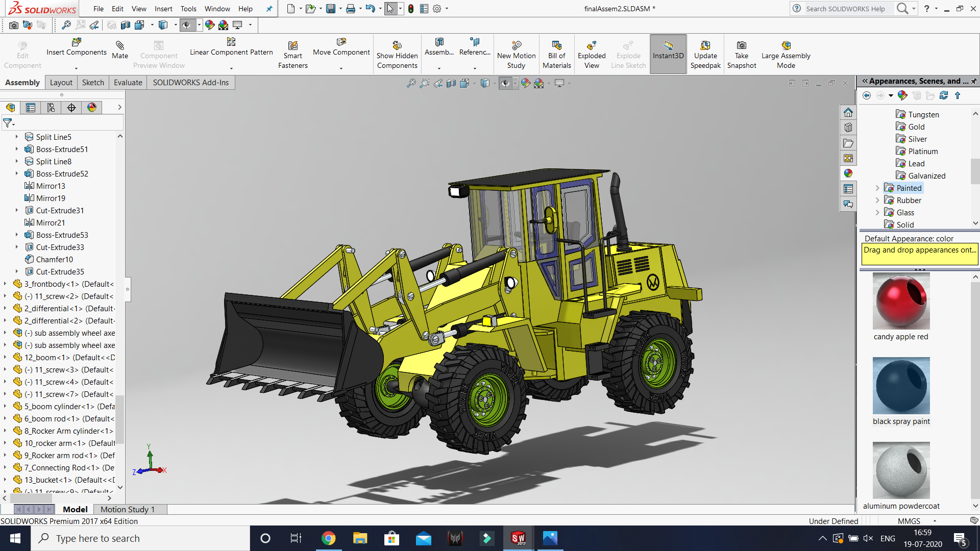
Task: Start a New Motion Study
Action: click(x=516, y=55)
